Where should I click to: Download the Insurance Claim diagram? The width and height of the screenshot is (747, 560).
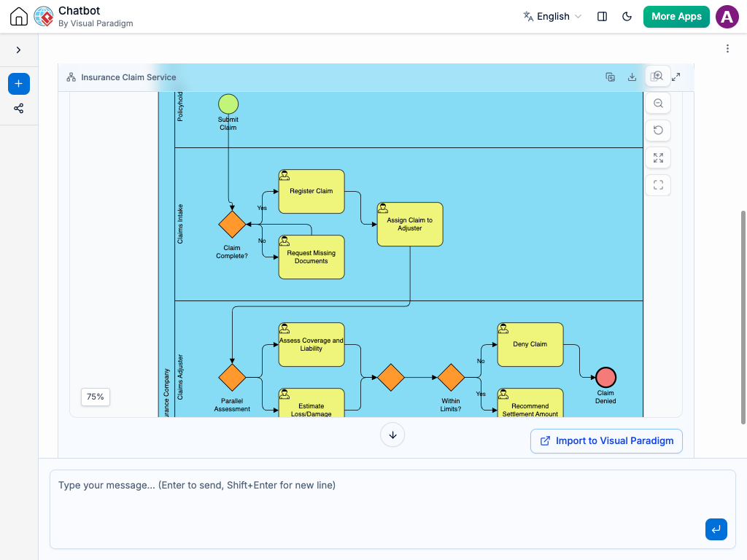tap(632, 77)
